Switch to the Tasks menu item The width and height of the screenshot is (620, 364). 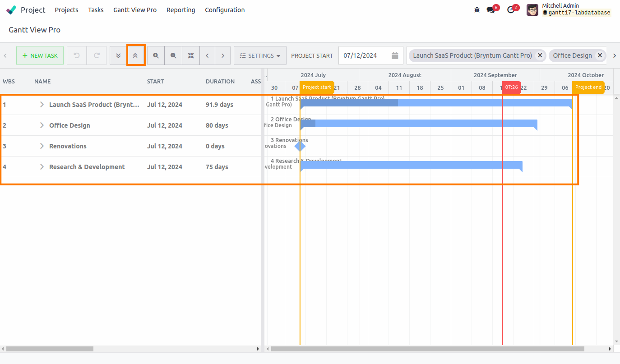coord(96,9)
